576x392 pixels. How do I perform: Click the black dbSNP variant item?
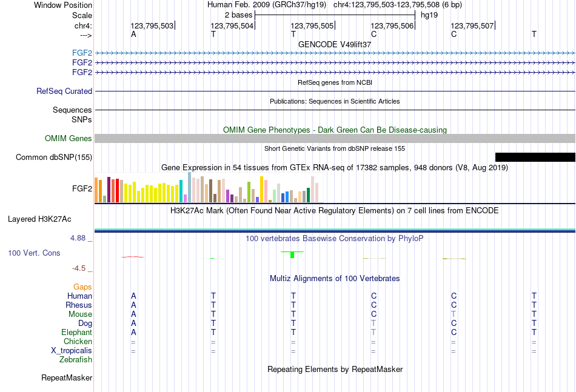535,157
